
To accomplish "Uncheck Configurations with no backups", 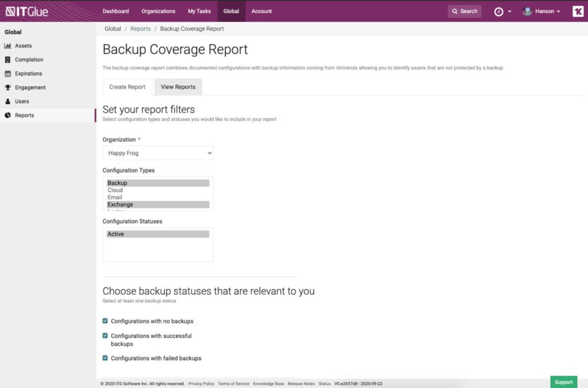I will point(105,321).
